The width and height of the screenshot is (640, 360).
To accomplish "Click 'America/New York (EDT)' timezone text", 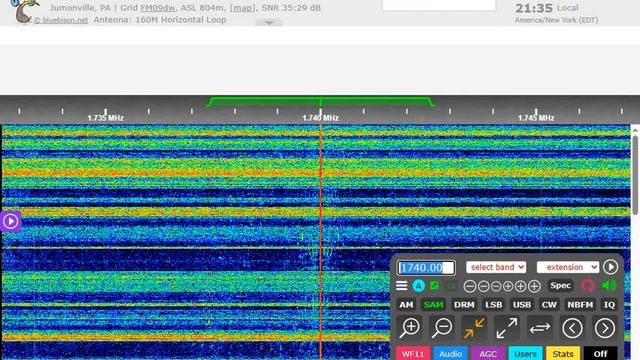I will (556, 20).
